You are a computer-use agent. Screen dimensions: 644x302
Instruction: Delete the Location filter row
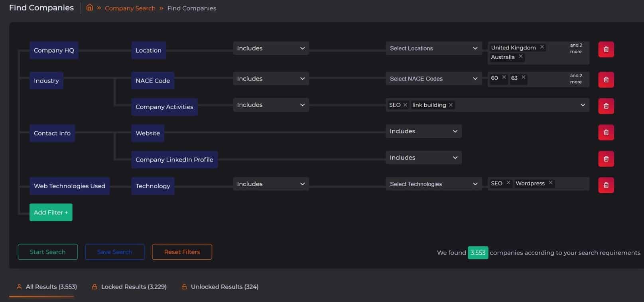(x=606, y=49)
